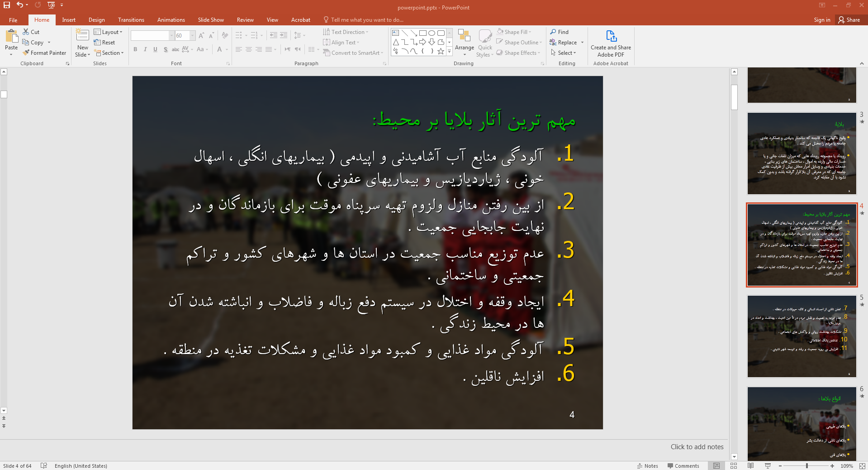Expand Text Direction options

coord(346,32)
